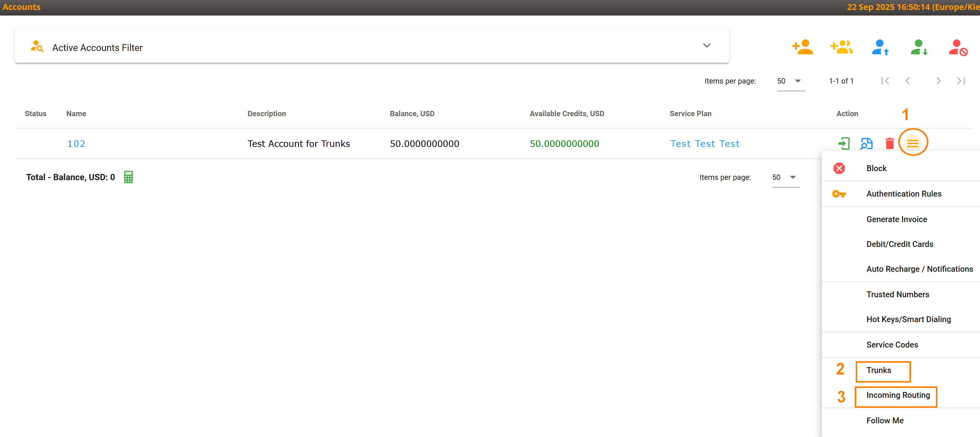Choose Block in the action menu

pos(876,168)
